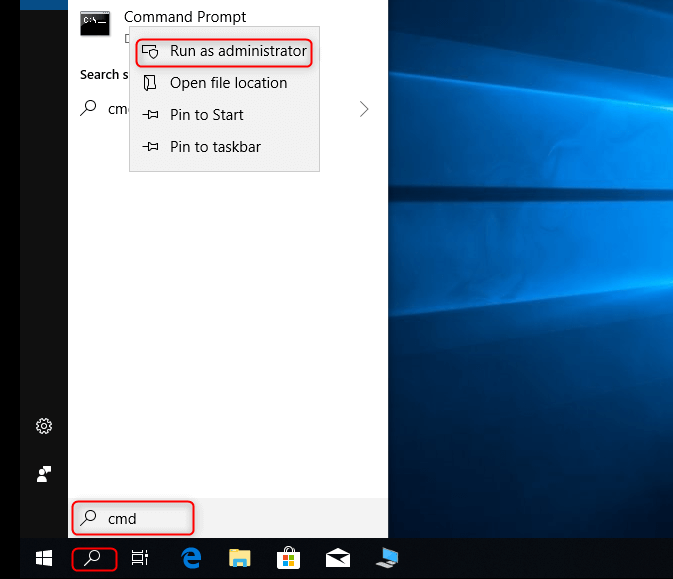Select Pin to taskbar option
673x579 pixels.
[x=224, y=147]
